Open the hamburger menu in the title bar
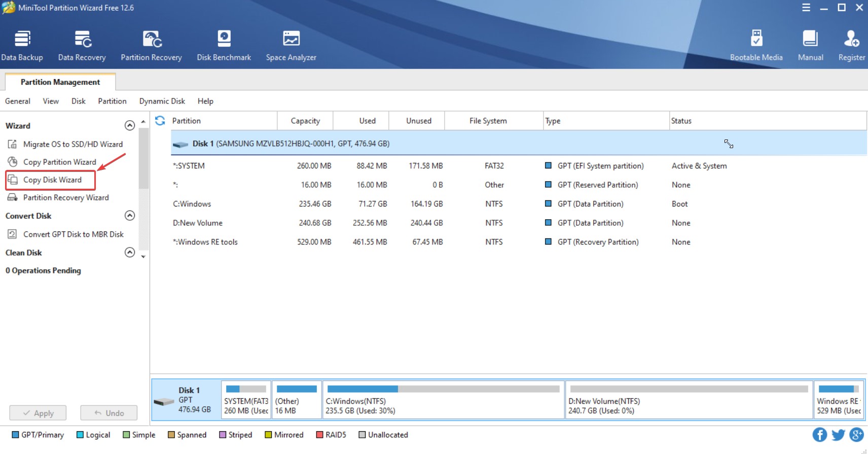This screenshot has width=868, height=454. click(806, 8)
